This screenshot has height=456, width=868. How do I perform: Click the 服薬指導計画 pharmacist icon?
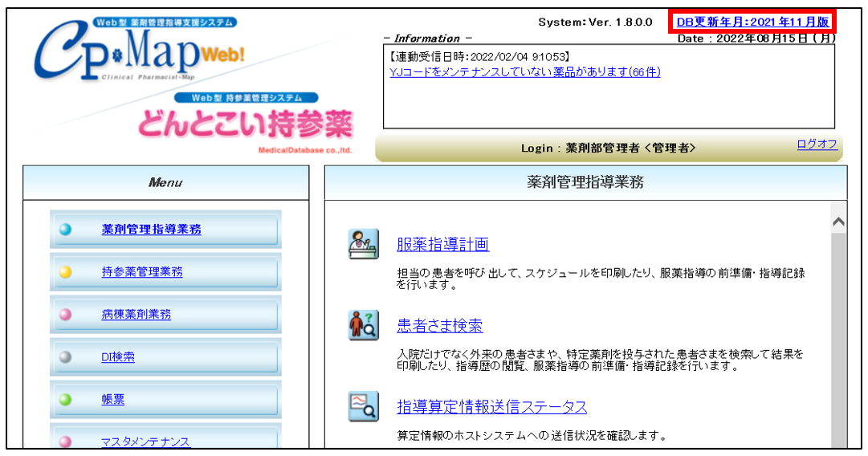(364, 244)
